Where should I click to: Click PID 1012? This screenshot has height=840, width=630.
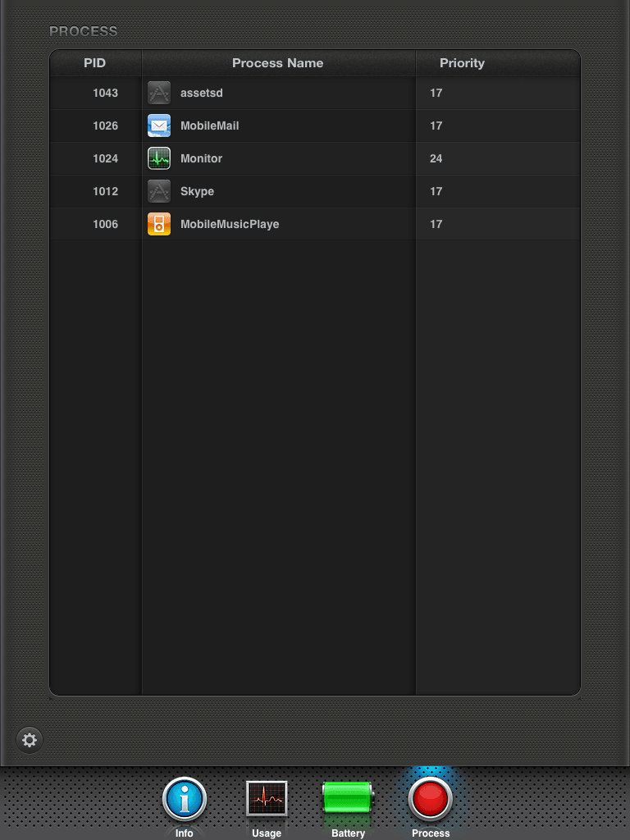(105, 191)
